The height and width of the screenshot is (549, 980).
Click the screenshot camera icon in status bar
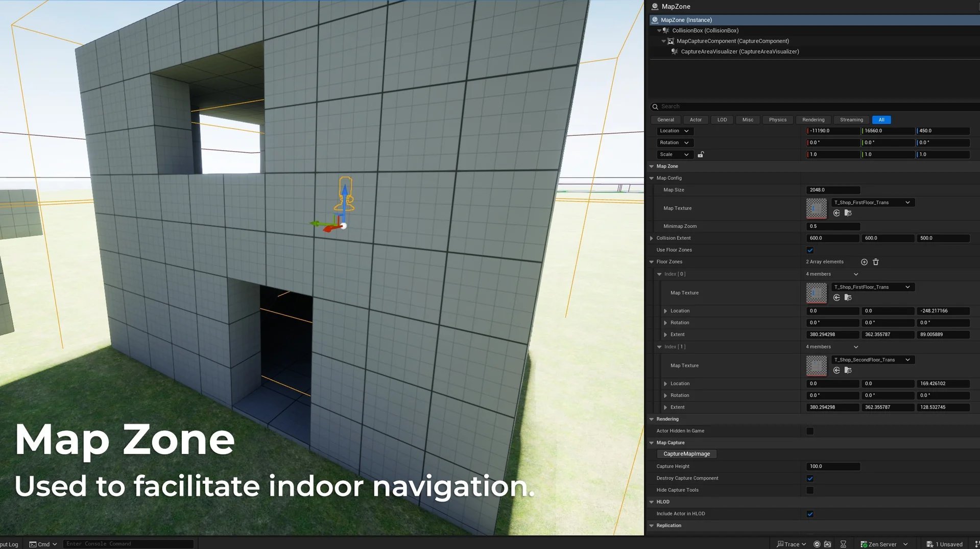828,544
